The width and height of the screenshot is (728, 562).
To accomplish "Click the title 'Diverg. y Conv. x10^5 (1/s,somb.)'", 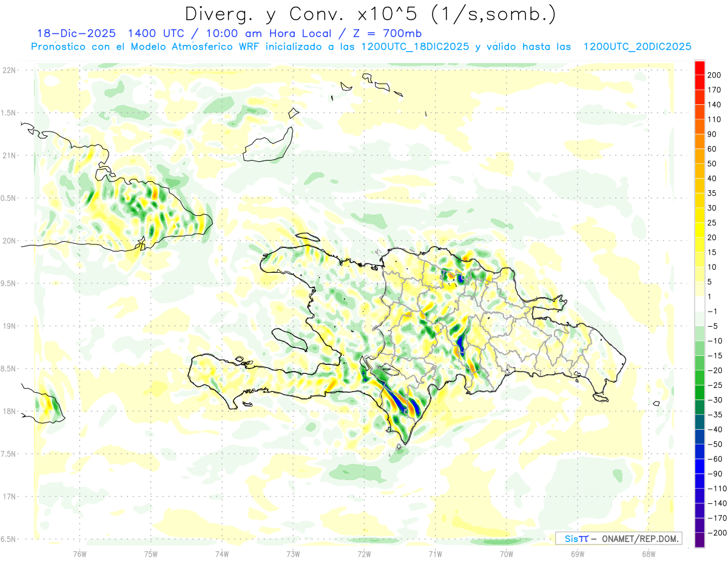I will (370, 13).
